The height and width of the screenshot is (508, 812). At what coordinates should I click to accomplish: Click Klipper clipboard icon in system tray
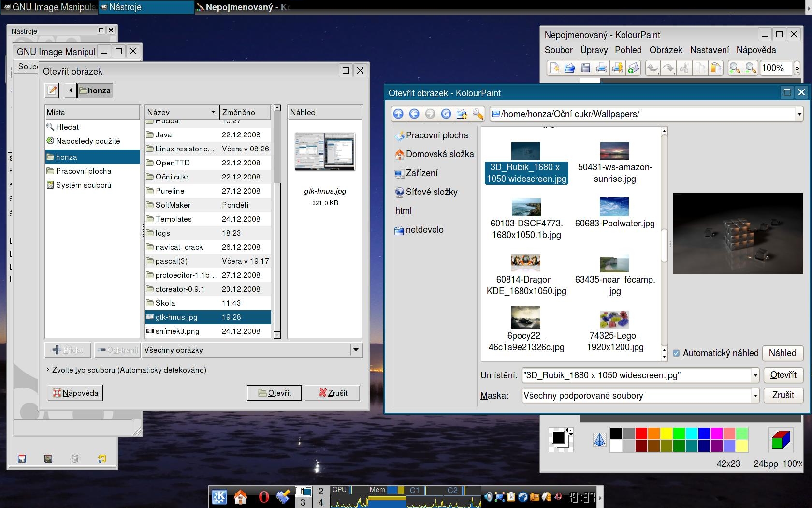tap(511, 497)
